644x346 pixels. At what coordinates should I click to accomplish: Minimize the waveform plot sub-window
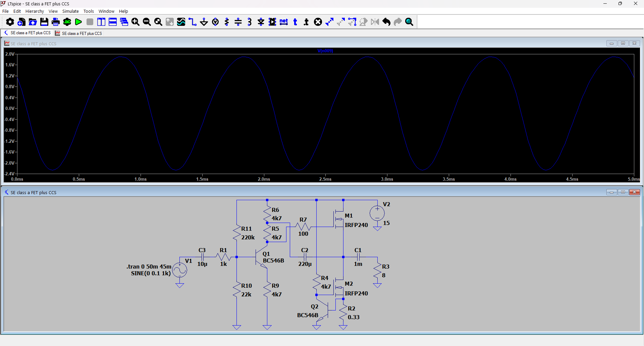click(x=611, y=43)
